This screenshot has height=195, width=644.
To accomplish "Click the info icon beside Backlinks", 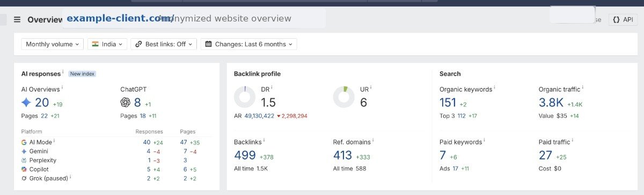I will (x=265, y=141).
